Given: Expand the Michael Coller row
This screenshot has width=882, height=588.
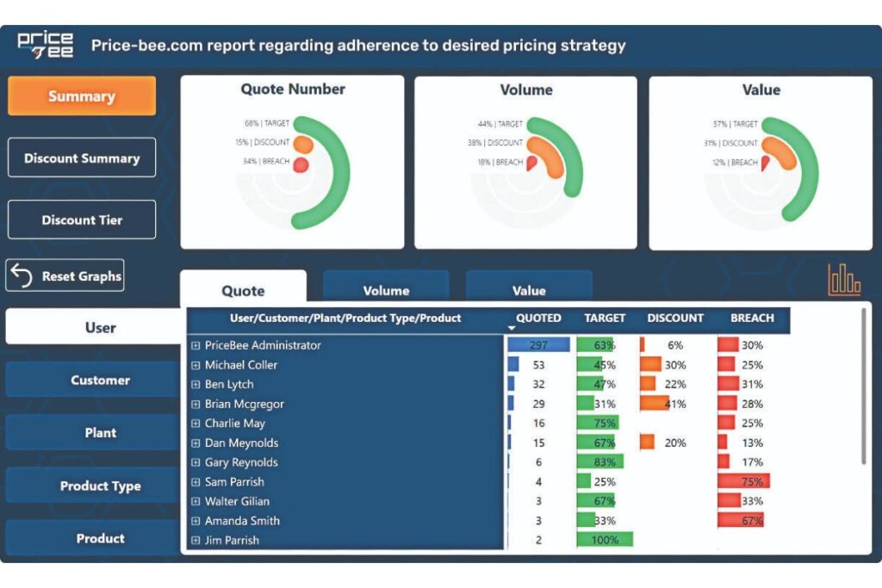Looking at the screenshot, I should click(x=196, y=365).
